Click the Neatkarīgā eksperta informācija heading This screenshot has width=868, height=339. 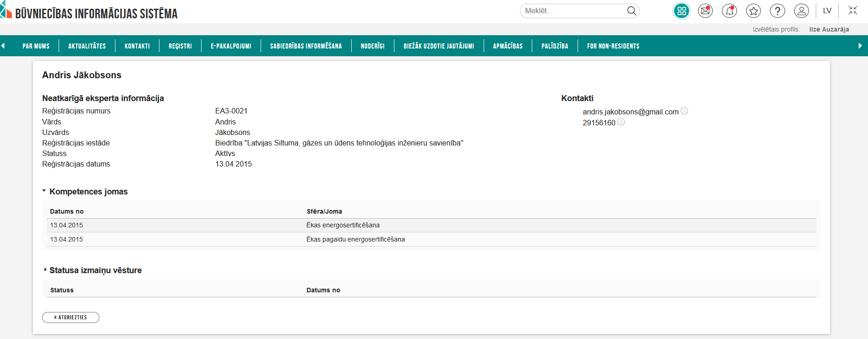(x=103, y=98)
